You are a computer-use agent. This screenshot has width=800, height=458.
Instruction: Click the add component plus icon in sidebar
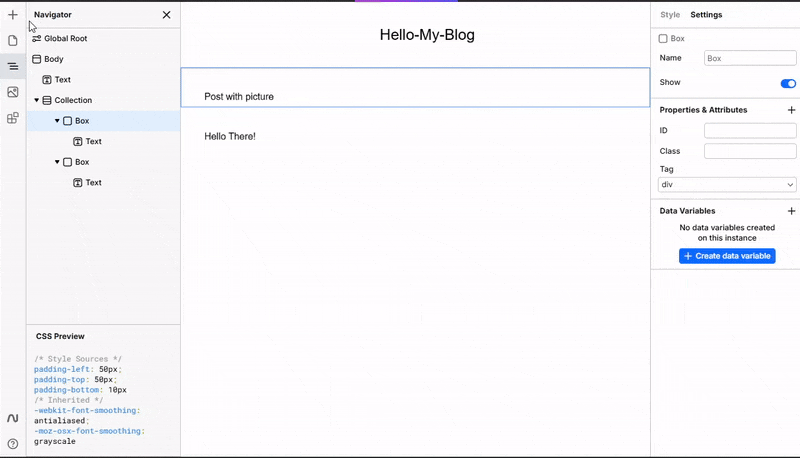pos(13,15)
